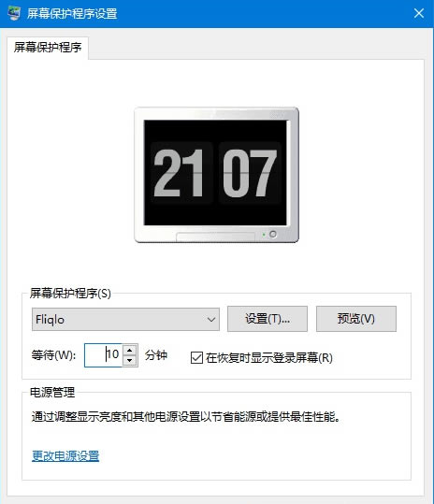
Task: Toggle the 在恢复时显示登录屏幕 checkbox
Action: pyautogui.click(x=196, y=357)
